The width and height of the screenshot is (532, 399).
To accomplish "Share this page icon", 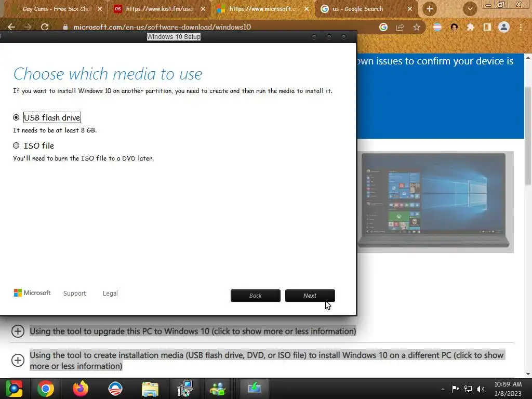I will [400, 27].
